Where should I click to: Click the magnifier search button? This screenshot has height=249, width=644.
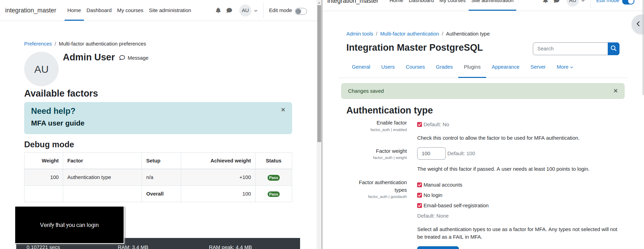614,49
